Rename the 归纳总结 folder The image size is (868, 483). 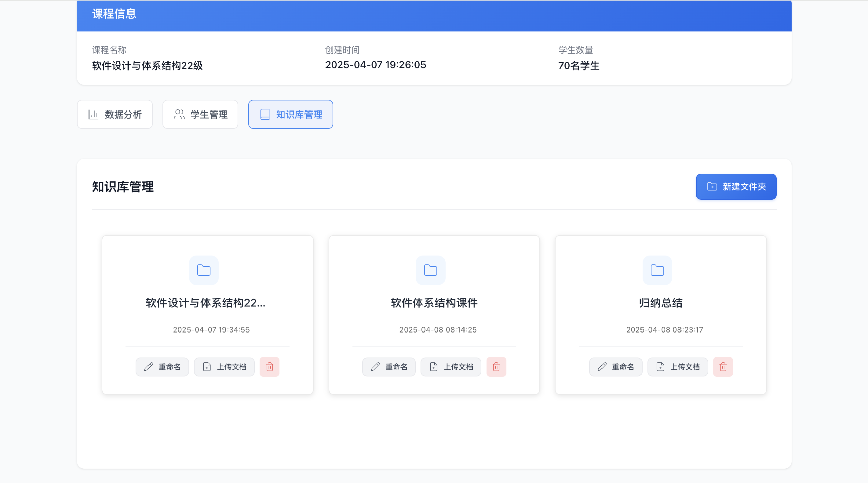pos(615,367)
